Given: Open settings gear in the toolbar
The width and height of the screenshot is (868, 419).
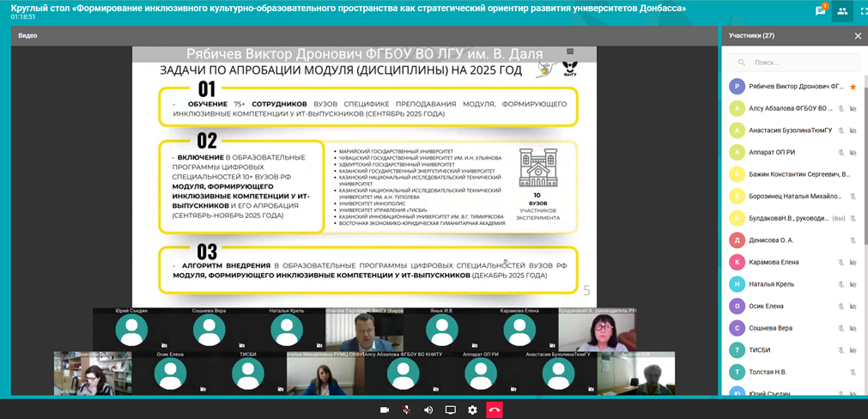Looking at the screenshot, I should (472, 410).
